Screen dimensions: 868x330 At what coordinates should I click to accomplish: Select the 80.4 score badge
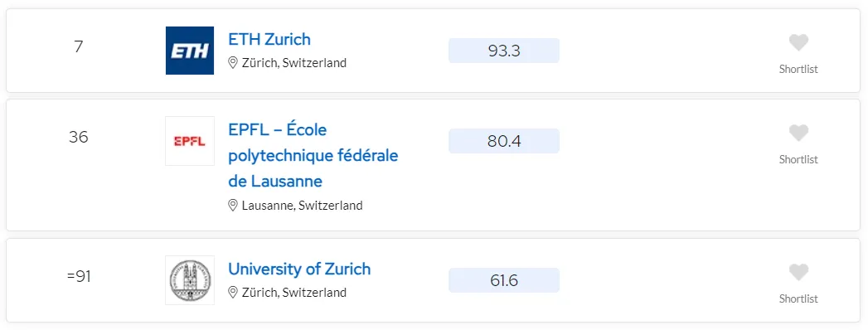[x=504, y=141]
